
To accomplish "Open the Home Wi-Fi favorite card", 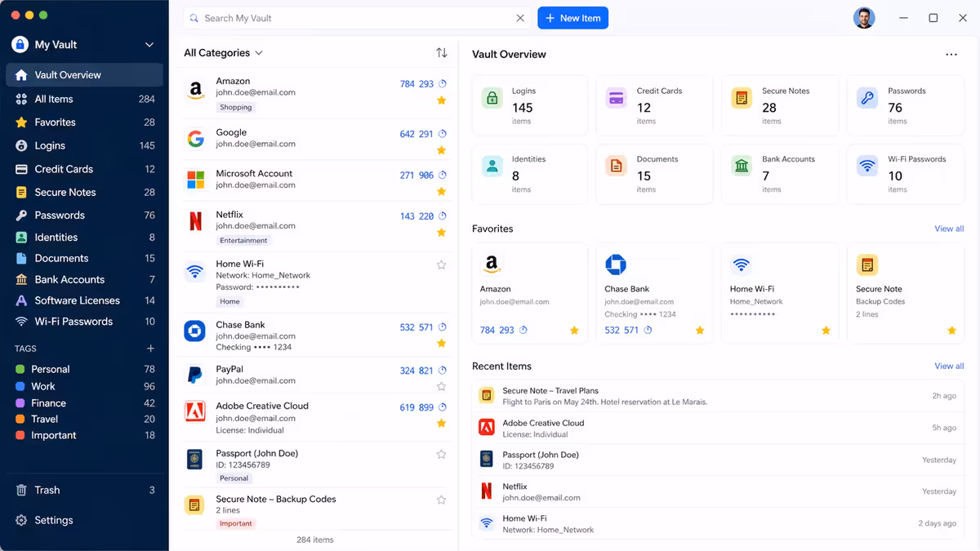I will [780, 293].
